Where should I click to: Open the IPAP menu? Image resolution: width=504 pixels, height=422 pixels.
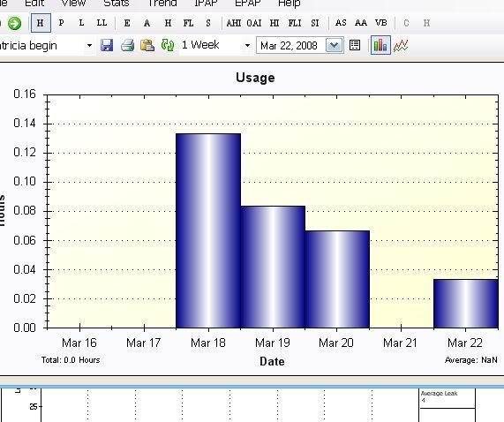coord(206,4)
